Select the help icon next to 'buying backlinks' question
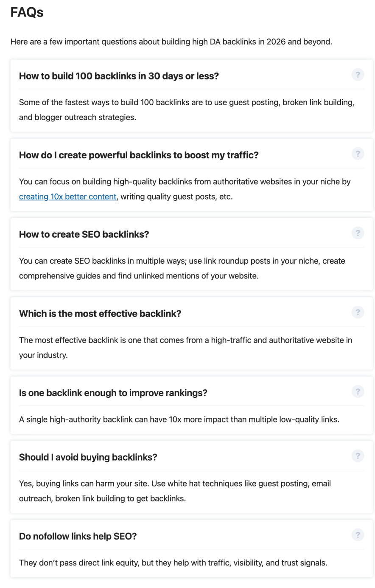 click(358, 456)
